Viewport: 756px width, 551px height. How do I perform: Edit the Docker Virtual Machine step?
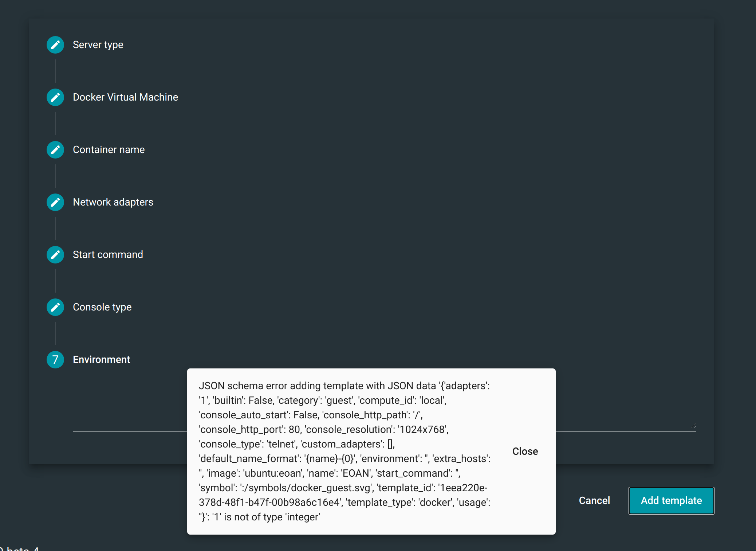click(55, 97)
